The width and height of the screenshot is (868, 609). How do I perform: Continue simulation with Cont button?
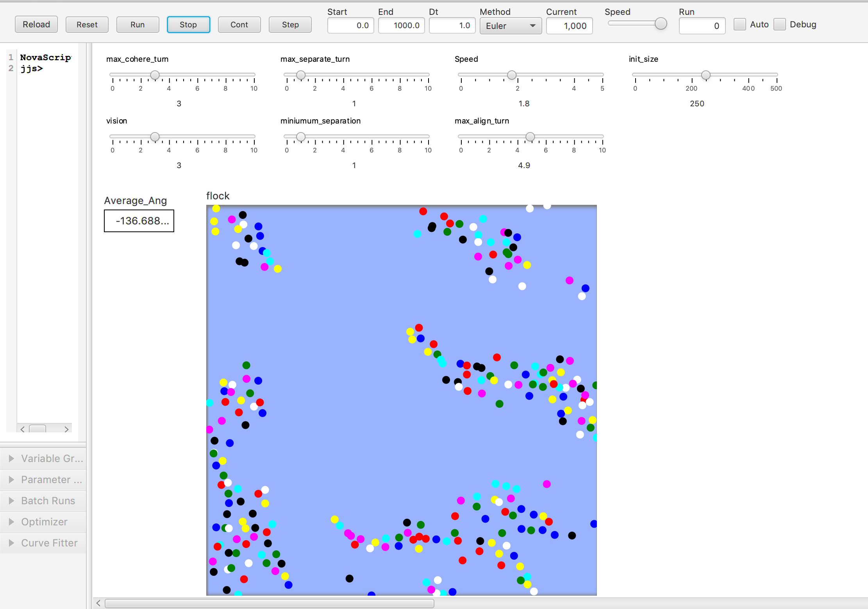pyautogui.click(x=239, y=25)
